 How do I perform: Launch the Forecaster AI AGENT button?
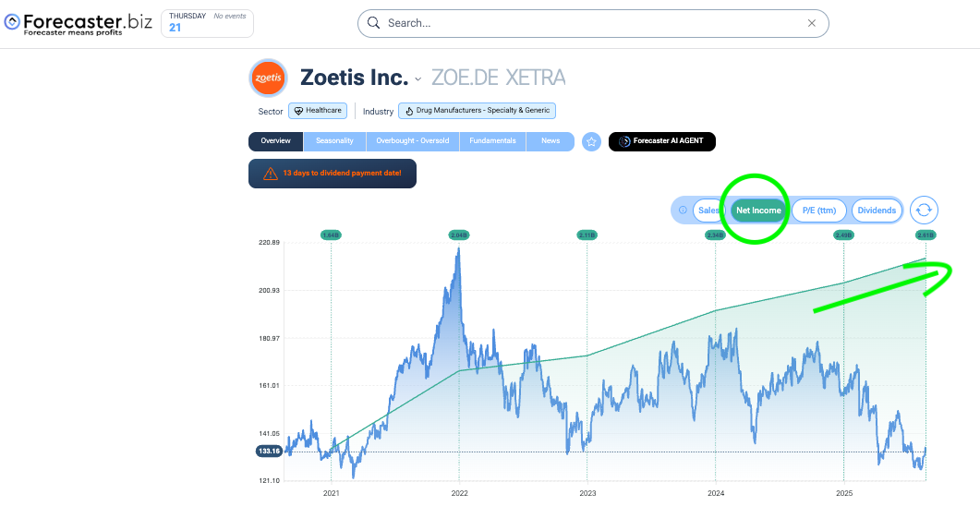click(662, 141)
